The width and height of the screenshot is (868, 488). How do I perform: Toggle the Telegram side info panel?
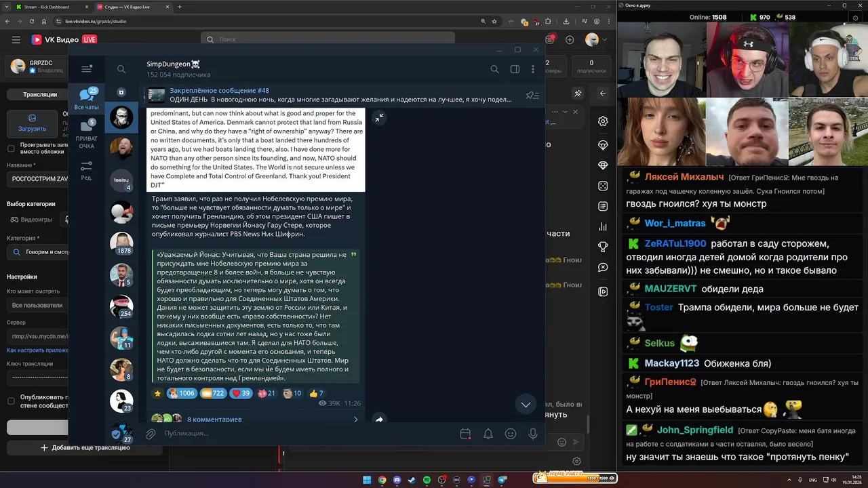point(515,69)
